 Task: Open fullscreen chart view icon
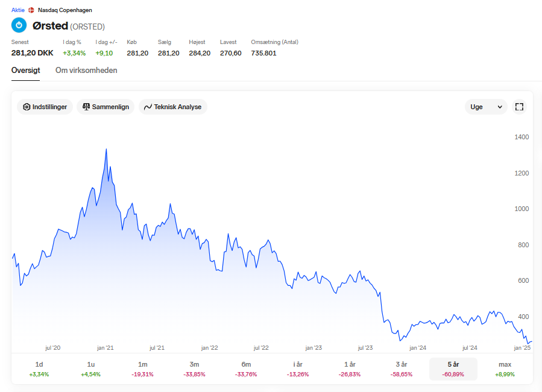519,107
